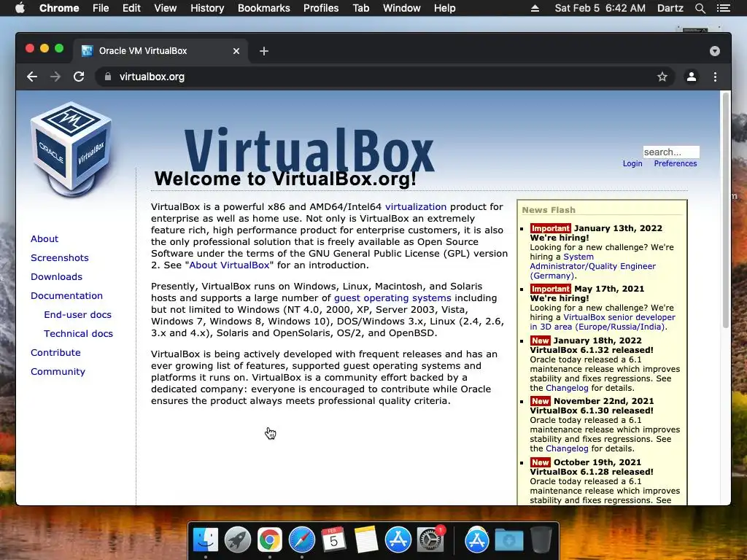The width and height of the screenshot is (747, 560).
Task: Open Launchpad rocket in the Dock
Action: (237, 540)
